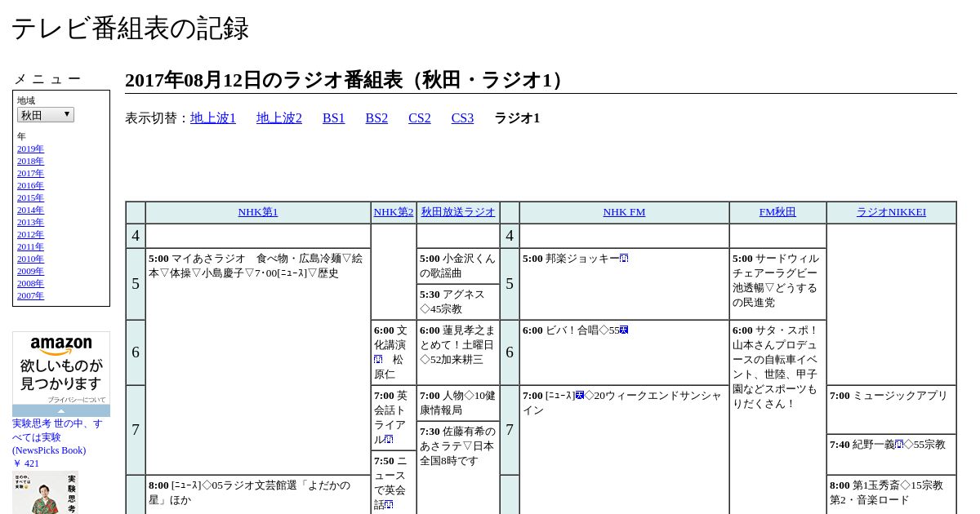Click the 再 icon beside 紀野一義
This screenshot has width=980, height=514.
[x=899, y=445]
